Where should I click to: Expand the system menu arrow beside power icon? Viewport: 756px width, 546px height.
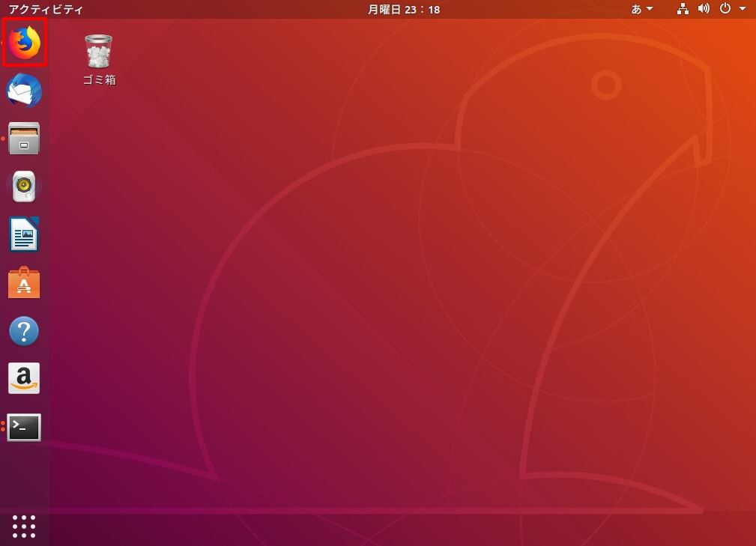pos(743,9)
